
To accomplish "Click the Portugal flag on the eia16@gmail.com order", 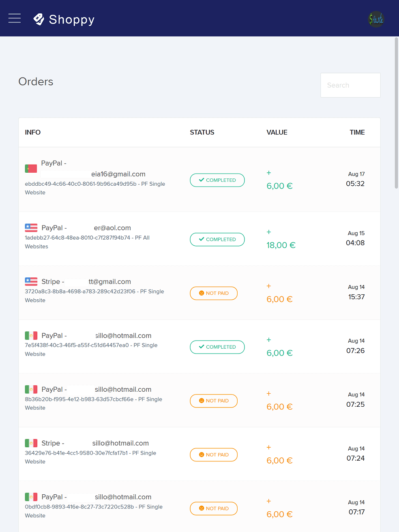I will tap(31, 168).
